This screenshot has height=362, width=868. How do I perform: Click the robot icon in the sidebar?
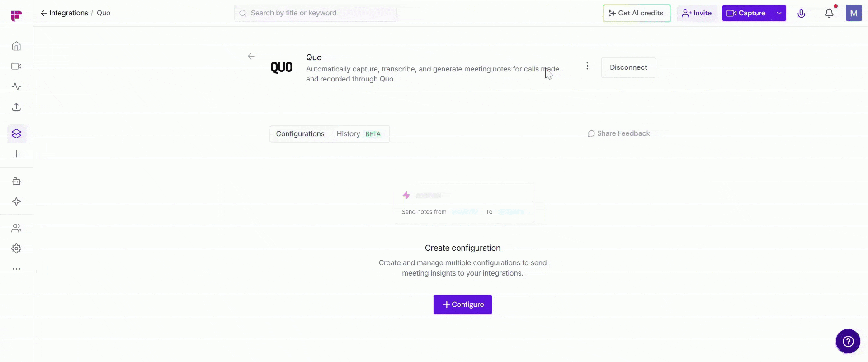[16, 181]
